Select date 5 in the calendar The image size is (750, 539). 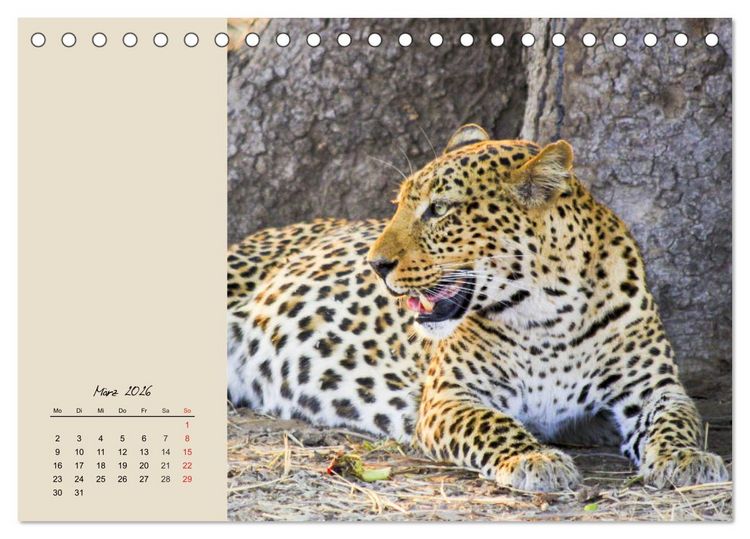[x=122, y=438]
